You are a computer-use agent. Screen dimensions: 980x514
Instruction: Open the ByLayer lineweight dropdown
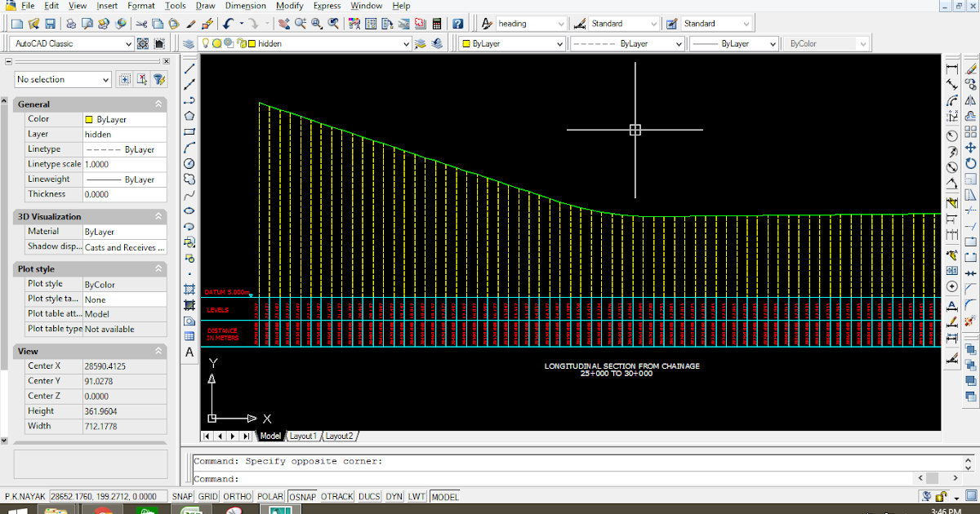click(x=735, y=44)
